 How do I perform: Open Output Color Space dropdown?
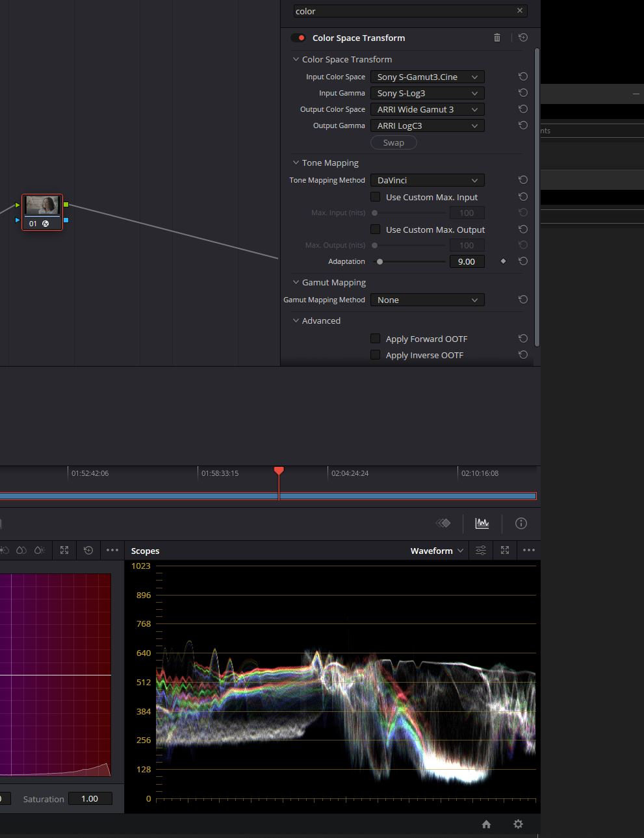point(428,109)
